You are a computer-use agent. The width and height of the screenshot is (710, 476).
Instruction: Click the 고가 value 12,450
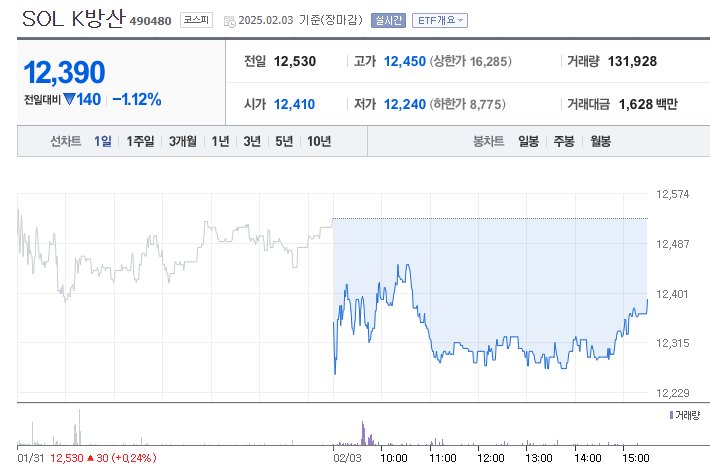405,61
